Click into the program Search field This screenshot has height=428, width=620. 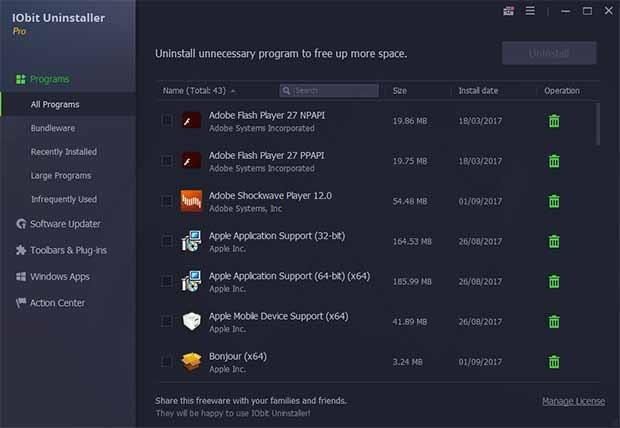pos(329,91)
